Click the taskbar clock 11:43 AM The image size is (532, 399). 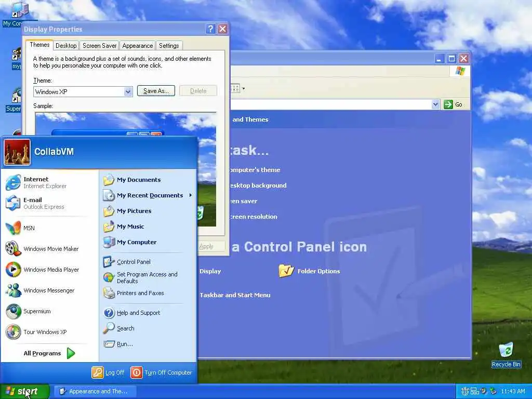pos(513,392)
